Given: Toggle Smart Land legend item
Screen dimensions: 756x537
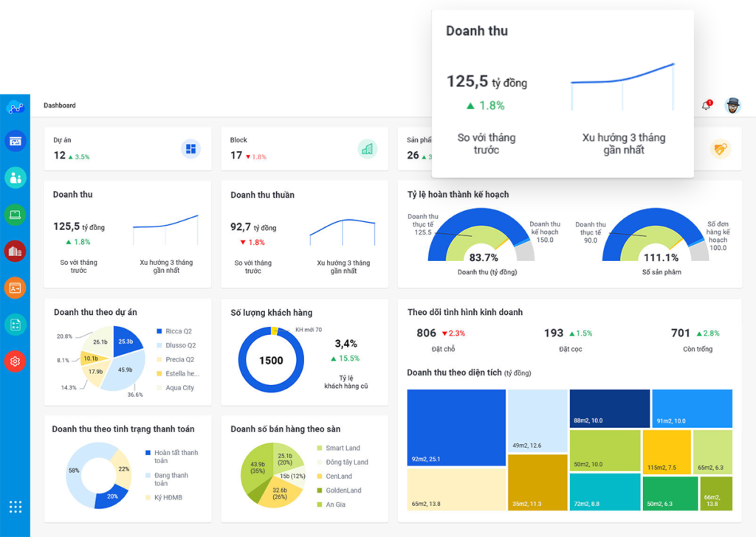Looking at the screenshot, I should tap(342, 448).
